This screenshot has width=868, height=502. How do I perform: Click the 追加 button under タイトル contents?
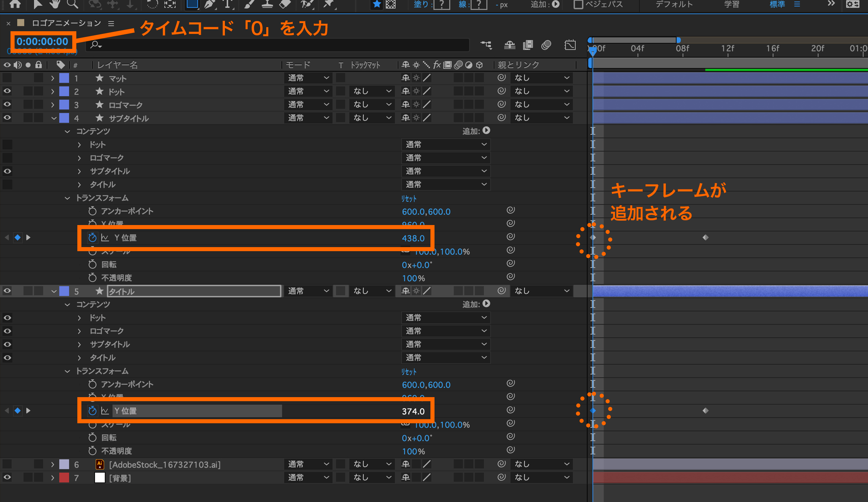point(486,304)
